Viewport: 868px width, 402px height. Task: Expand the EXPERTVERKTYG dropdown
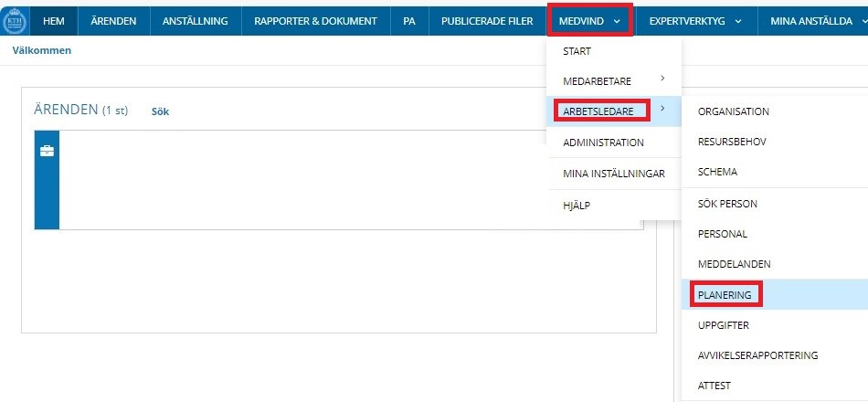(x=695, y=22)
